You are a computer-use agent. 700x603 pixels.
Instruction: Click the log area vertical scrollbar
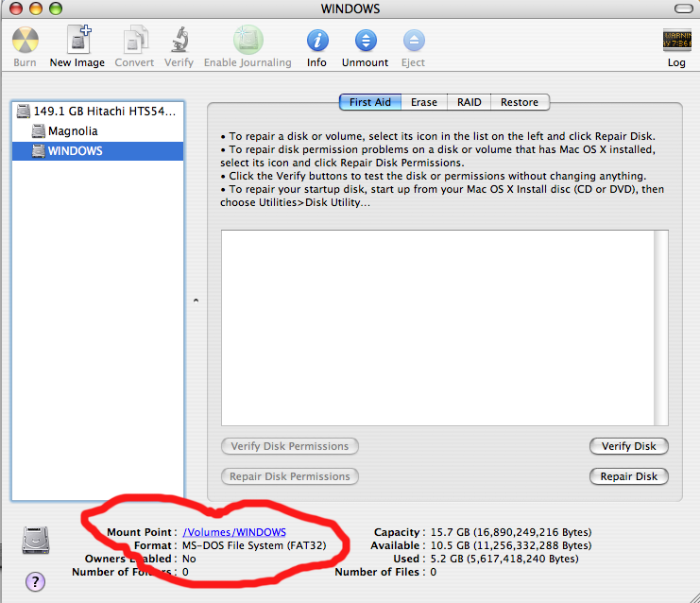[661, 328]
